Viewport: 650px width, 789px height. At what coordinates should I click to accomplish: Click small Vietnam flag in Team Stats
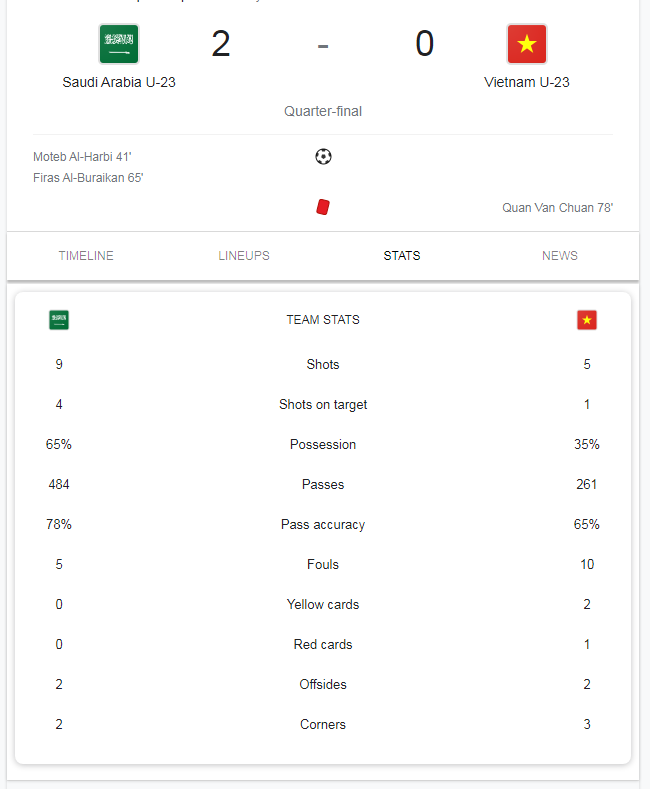(x=587, y=320)
